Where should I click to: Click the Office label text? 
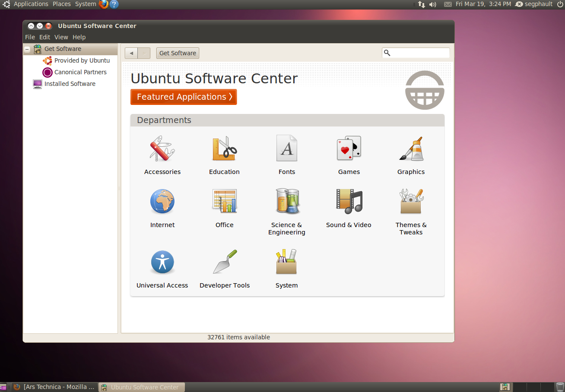click(225, 225)
